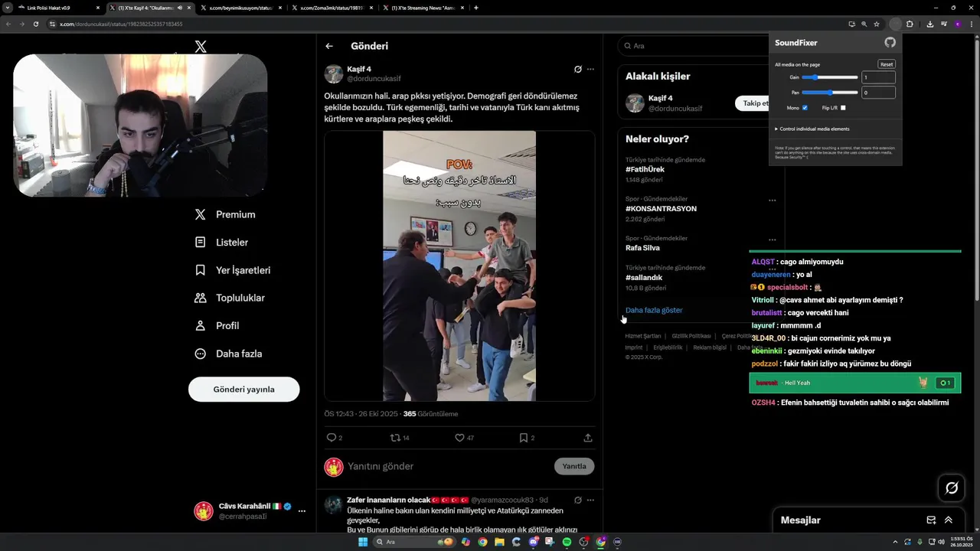Open browser media controls icon
This screenshot has height=551, width=980.
click(x=944, y=24)
